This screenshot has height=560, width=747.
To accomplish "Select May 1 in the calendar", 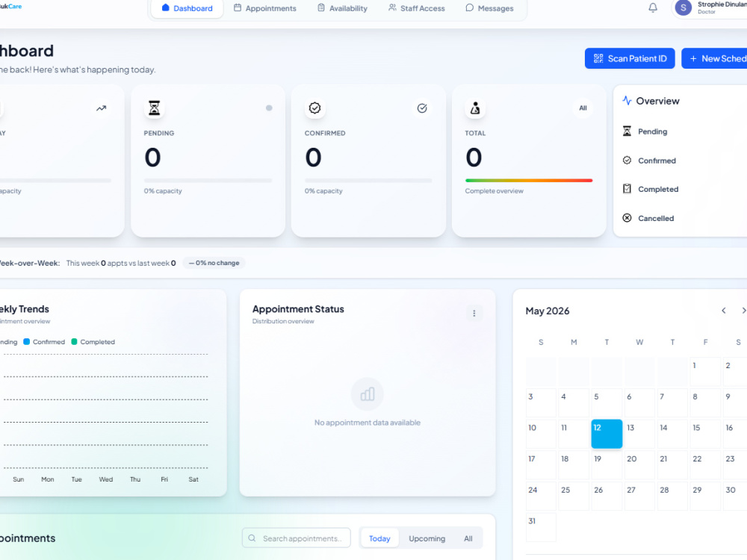I will click(x=705, y=371).
